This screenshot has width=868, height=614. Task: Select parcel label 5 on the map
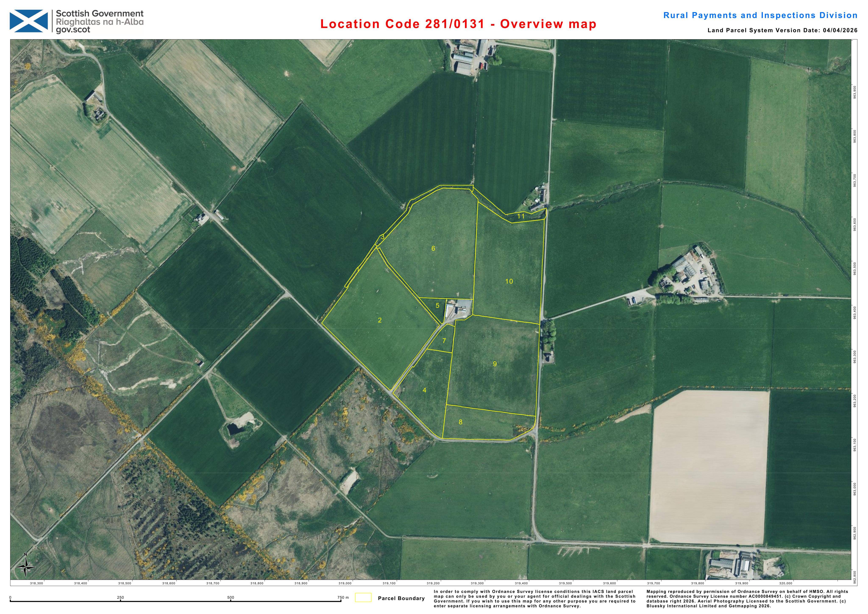click(437, 305)
